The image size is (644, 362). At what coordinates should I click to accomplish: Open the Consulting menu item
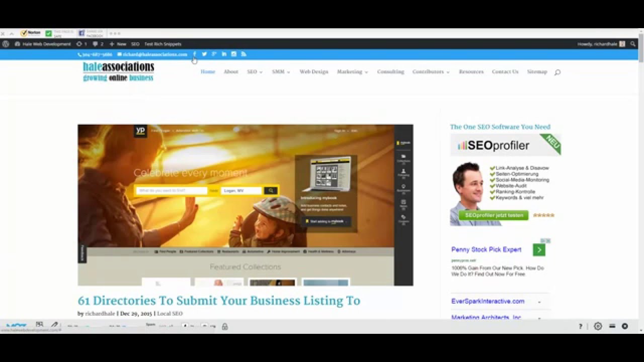tap(390, 72)
